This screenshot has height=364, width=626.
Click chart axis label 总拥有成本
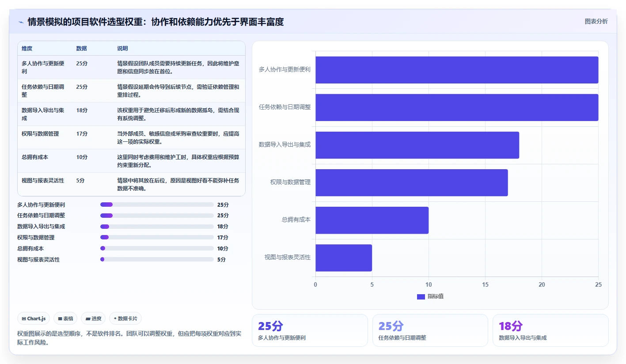(x=296, y=220)
